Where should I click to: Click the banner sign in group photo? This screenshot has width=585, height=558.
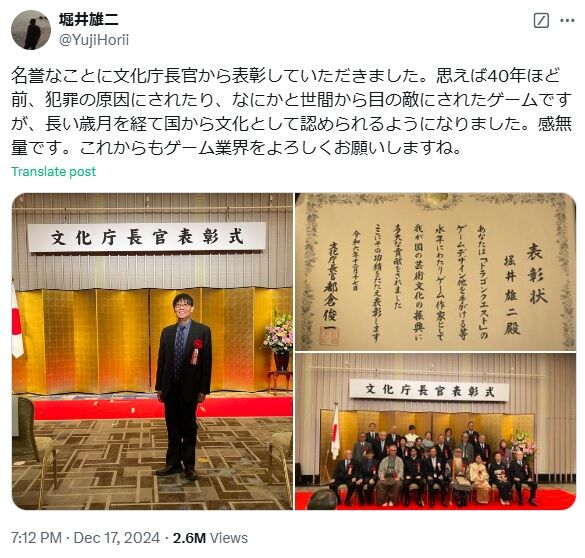pyautogui.click(x=429, y=390)
